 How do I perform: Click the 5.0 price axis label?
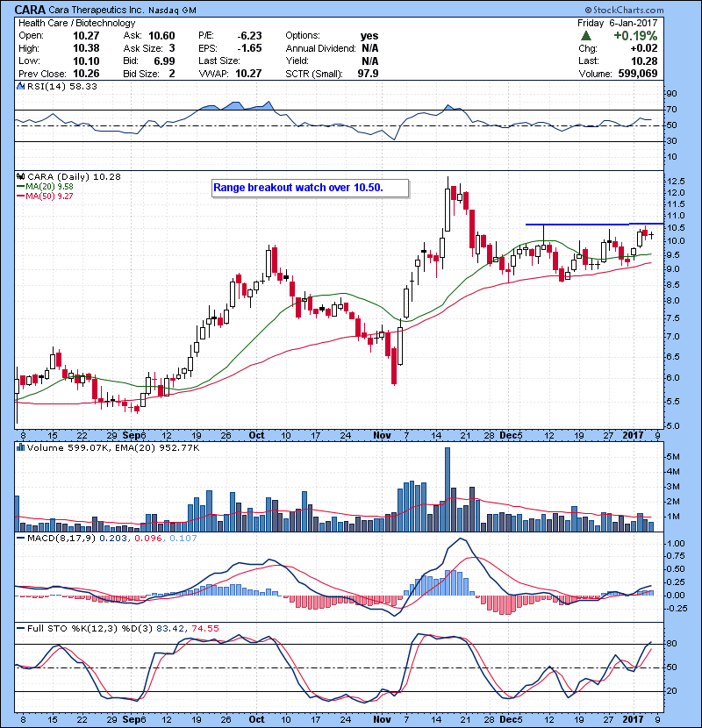click(x=672, y=425)
